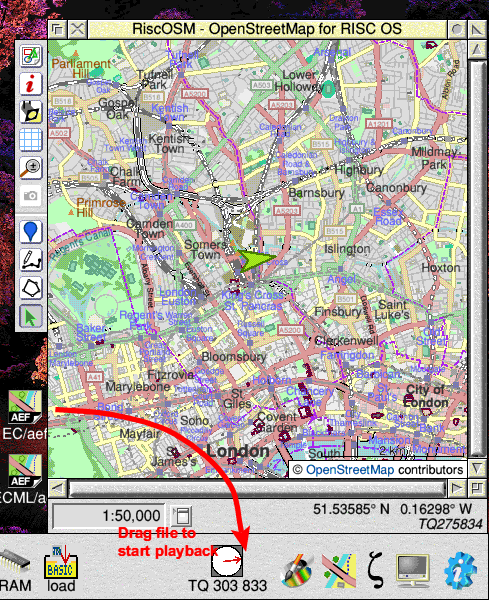Select the pencil path drawing tool

click(x=31, y=260)
